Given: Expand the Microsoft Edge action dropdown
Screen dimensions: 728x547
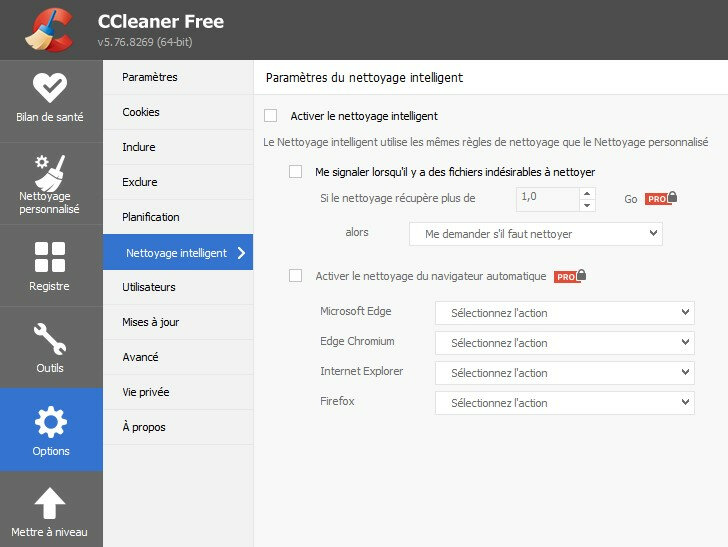Looking at the screenshot, I should [565, 313].
